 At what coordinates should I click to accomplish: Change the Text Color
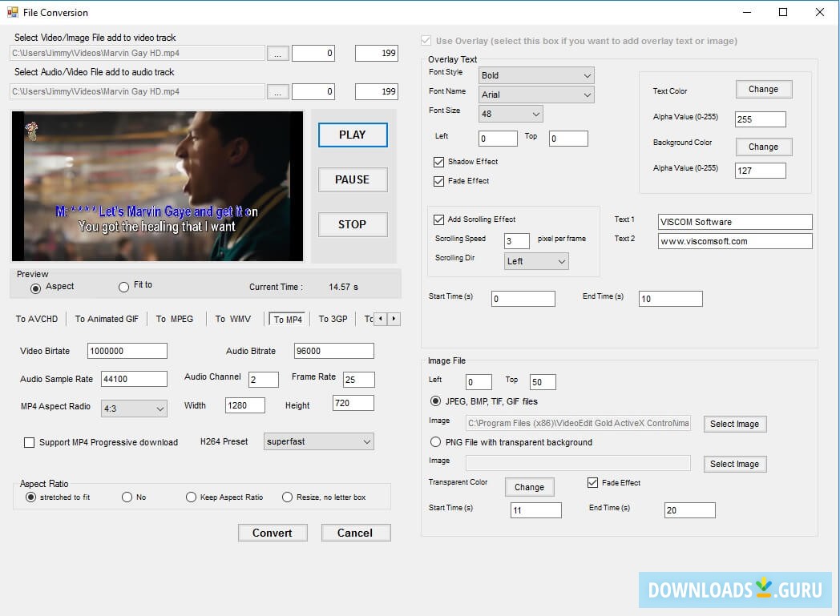coord(762,89)
